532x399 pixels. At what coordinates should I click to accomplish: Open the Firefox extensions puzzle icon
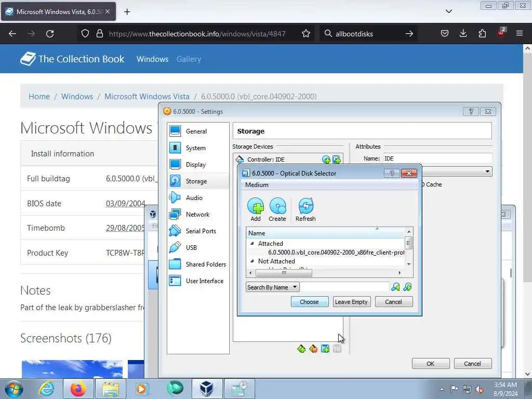pos(482,34)
